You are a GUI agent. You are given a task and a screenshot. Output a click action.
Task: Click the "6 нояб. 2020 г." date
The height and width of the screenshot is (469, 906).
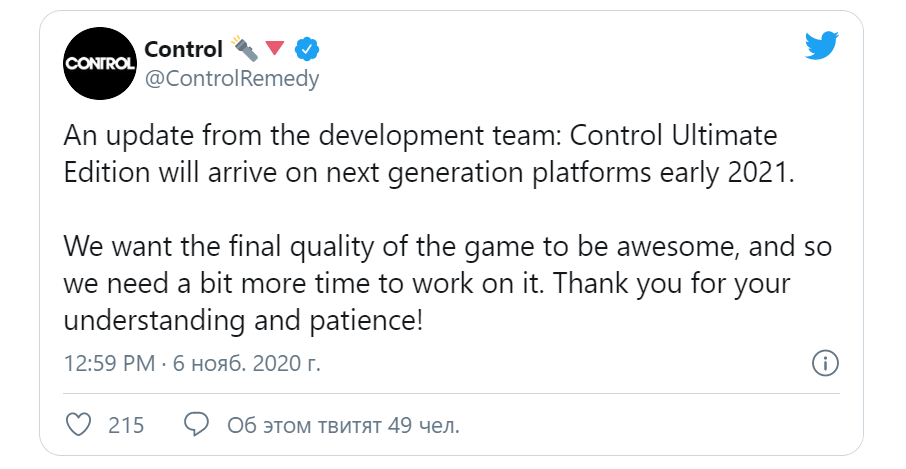coord(247,363)
